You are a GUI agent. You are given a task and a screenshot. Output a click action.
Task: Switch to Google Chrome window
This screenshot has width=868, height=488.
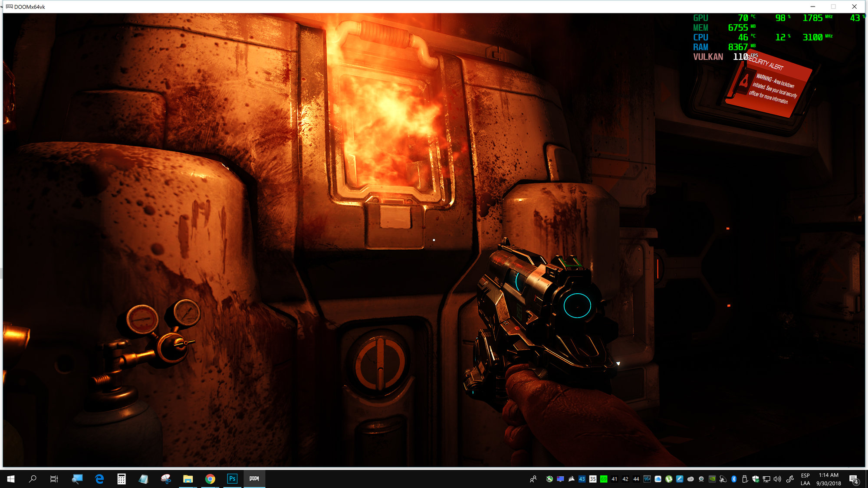point(210,479)
